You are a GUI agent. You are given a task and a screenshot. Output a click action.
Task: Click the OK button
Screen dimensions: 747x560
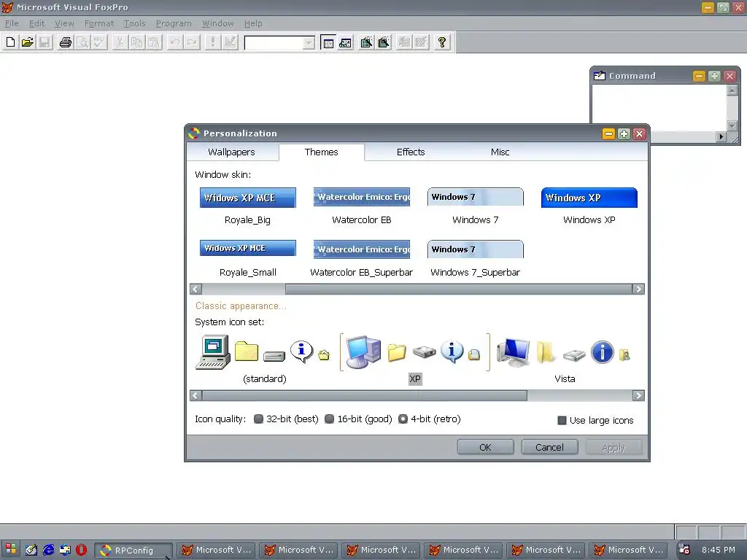(485, 447)
